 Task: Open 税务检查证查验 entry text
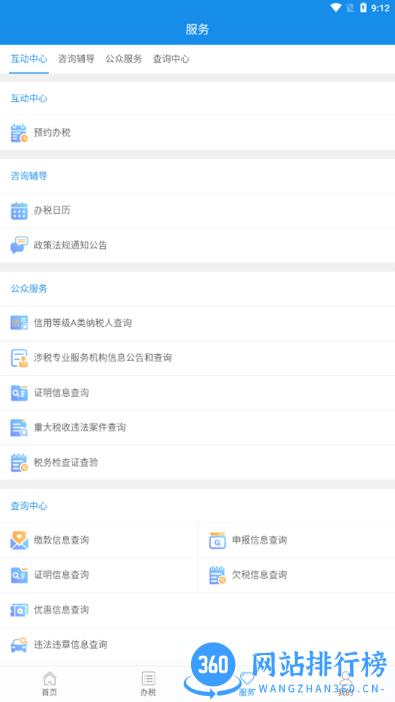point(66,462)
